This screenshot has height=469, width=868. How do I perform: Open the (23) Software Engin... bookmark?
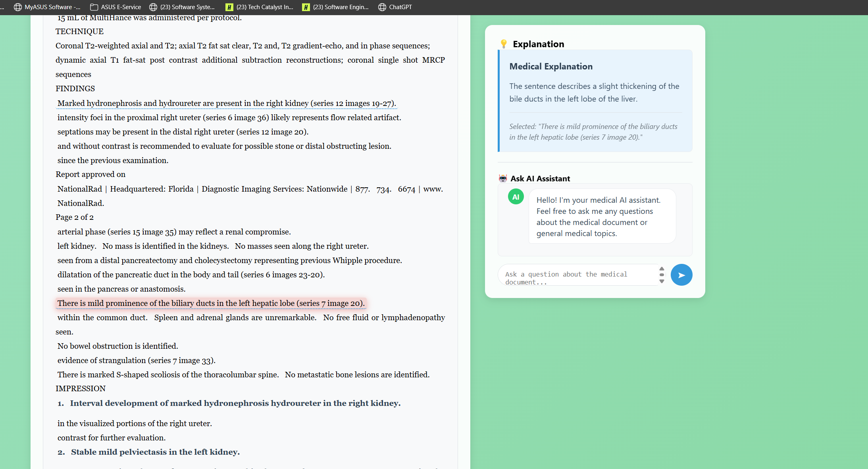tap(335, 7)
